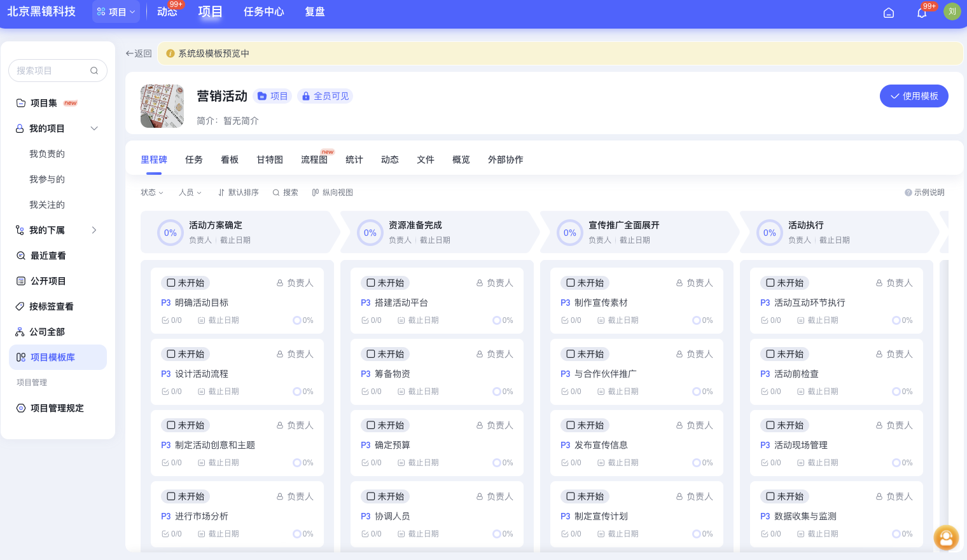
Task: Click the 返回 back link
Action: point(139,53)
